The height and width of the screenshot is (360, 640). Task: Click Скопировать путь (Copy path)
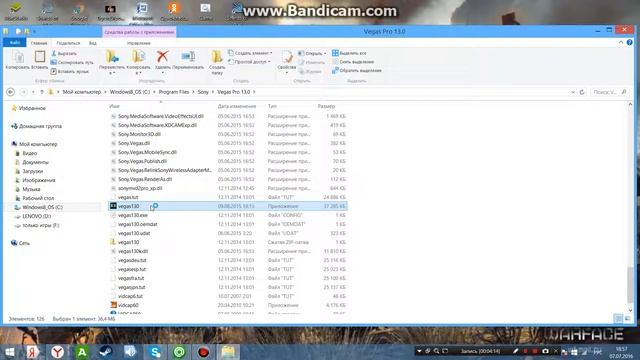pyautogui.click(x=72, y=62)
